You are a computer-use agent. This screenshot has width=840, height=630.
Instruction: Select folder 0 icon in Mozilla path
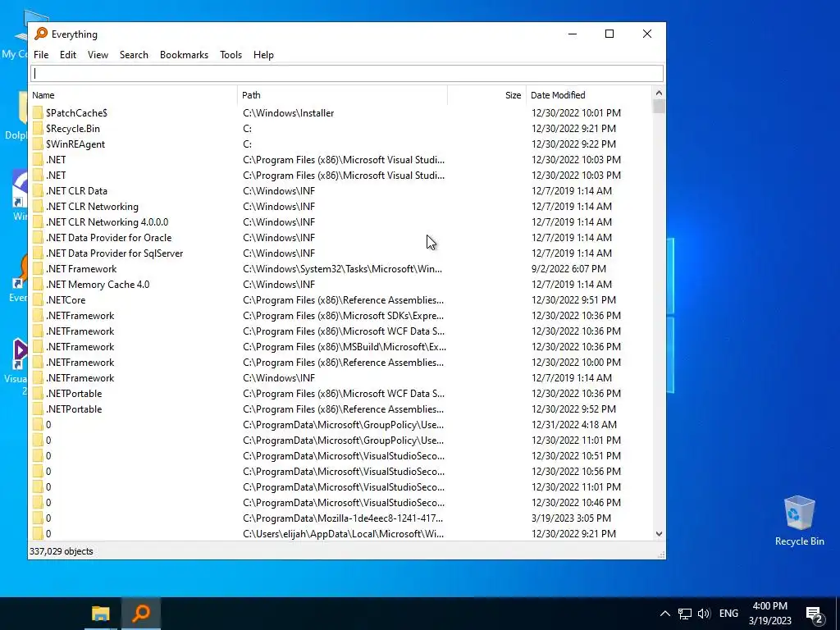tap(38, 518)
